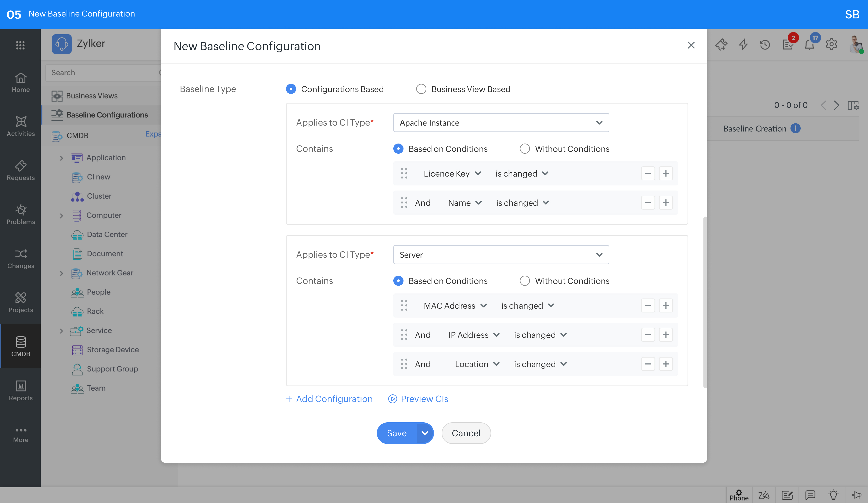
Task: Choose Without Conditions for Server
Action: coord(525,281)
